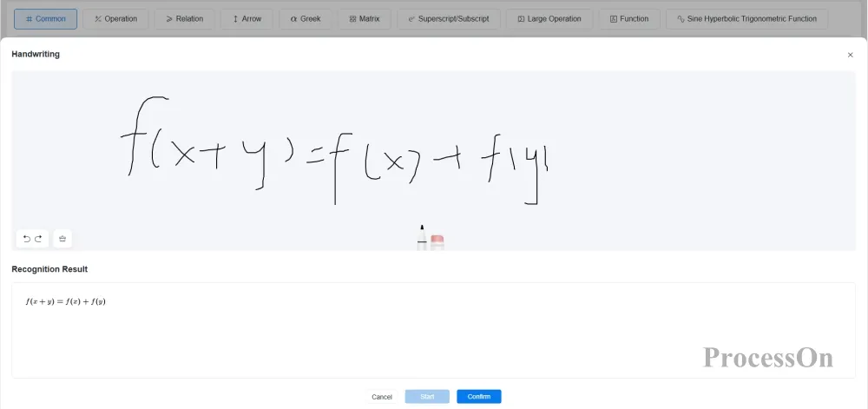
Task: Switch to the Operation tab
Action: (x=116, y=19)
